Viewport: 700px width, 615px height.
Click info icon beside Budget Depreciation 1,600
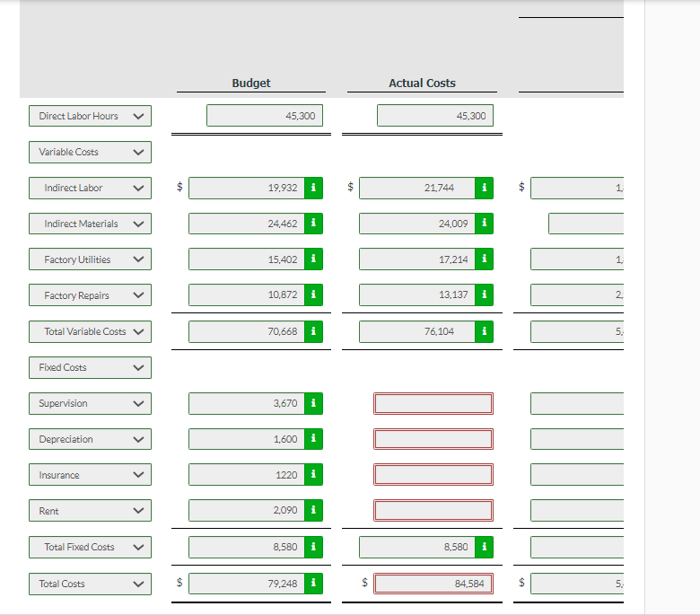[x=313, y=439]
